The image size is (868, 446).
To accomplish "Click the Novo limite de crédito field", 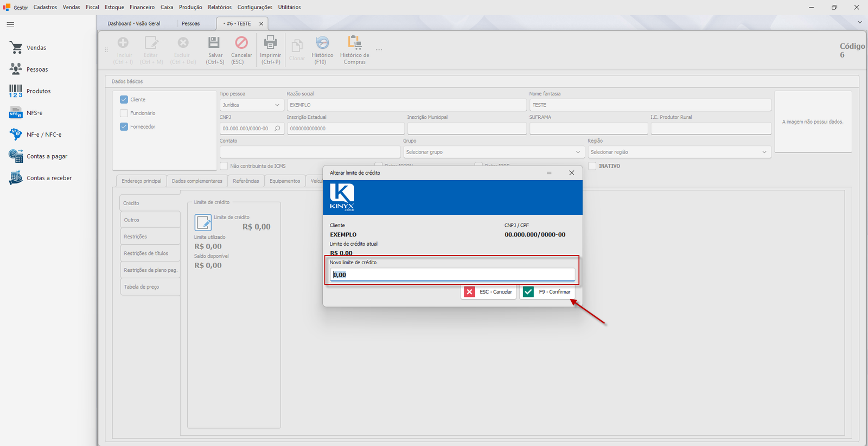I will pos(452,275).
